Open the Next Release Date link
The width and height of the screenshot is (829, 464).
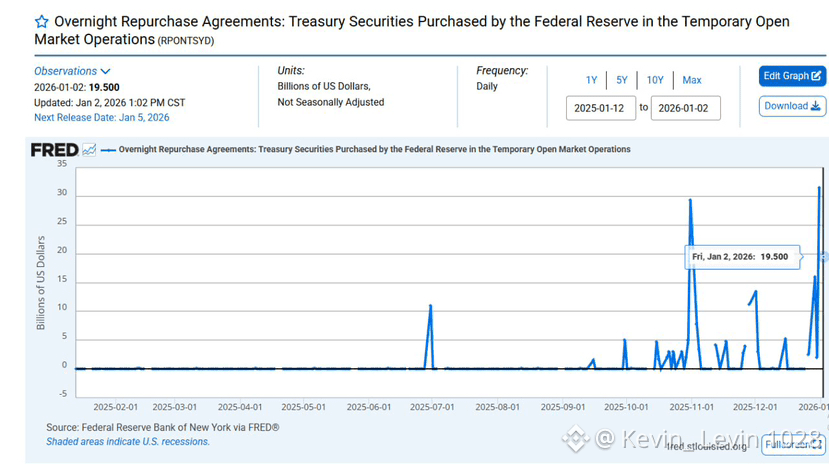(x=102, y=117)
